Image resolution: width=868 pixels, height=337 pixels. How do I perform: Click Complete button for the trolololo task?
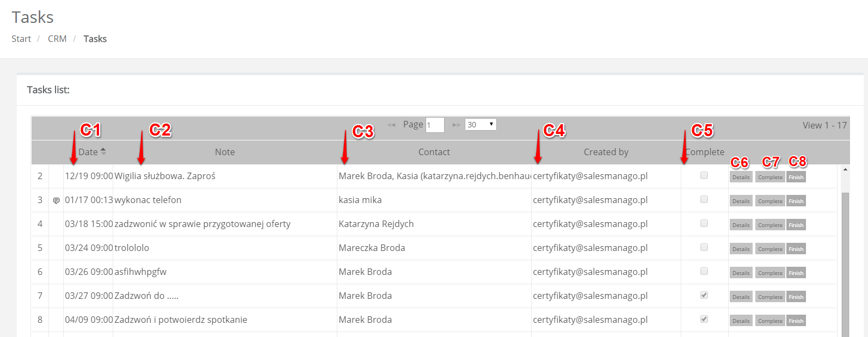(x=770, y=249)
